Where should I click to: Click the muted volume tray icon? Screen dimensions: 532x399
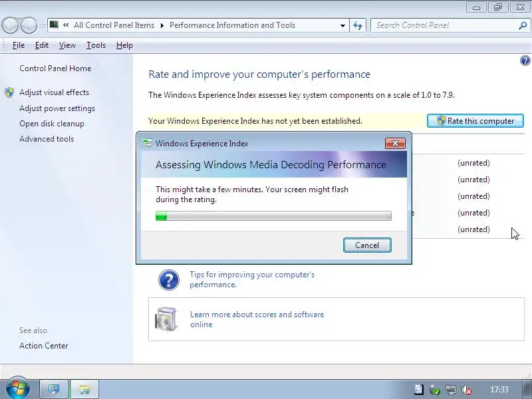467,390
